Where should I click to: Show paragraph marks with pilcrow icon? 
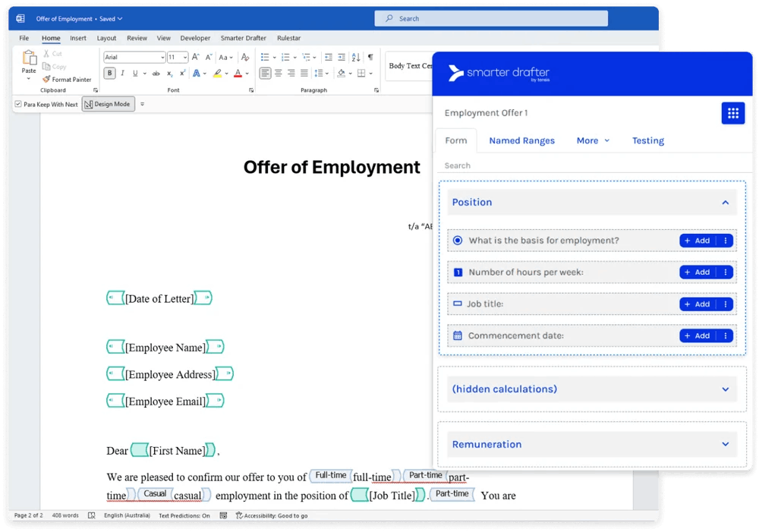[370, 57]
